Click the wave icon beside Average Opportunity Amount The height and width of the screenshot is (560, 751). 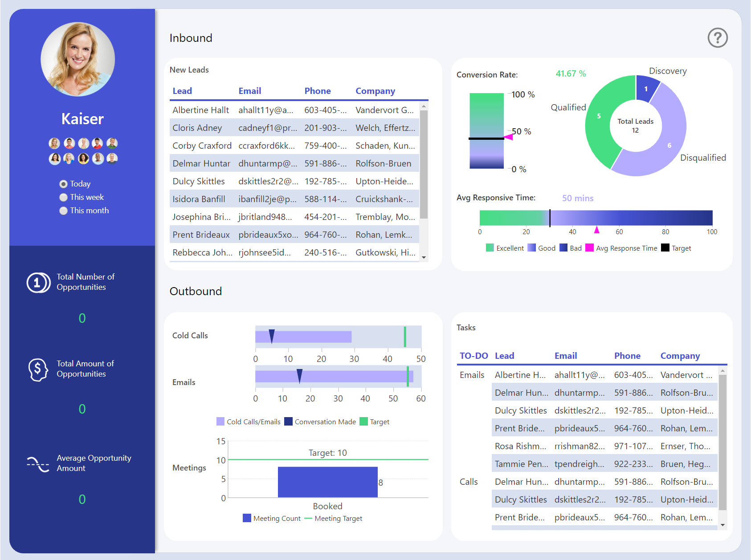click(x=38, y=463)
